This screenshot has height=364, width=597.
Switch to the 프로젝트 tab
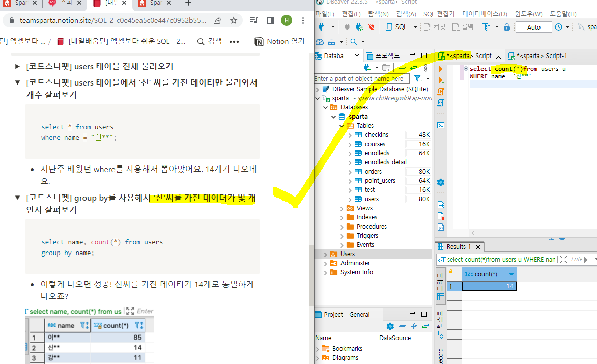coord(383,56)
